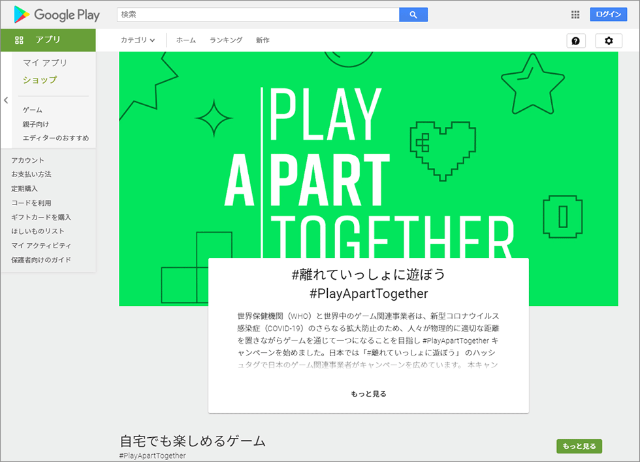Open ほしいものリスト in sidebar
This screenshot has width=640, height=462.
(37, 231)
